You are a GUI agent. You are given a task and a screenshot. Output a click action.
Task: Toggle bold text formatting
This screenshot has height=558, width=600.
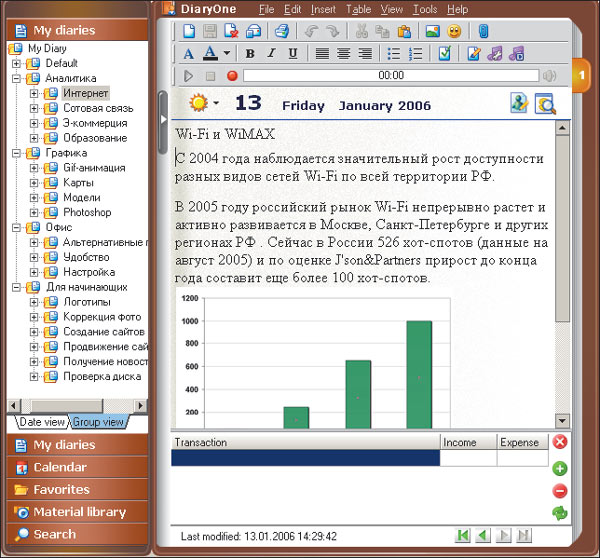tap(250, 54)
